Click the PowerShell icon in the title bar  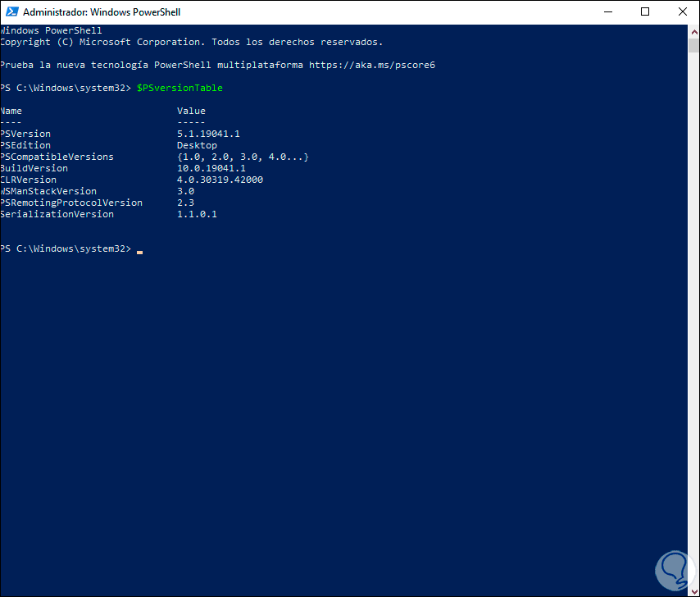coord(11,11)
